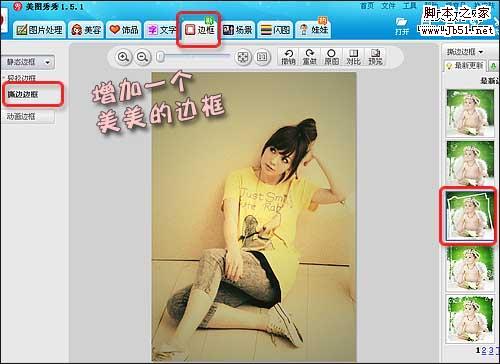Select 撕边边框 in left panel
Screen dimensions: 500x364
tap(23, 95)
